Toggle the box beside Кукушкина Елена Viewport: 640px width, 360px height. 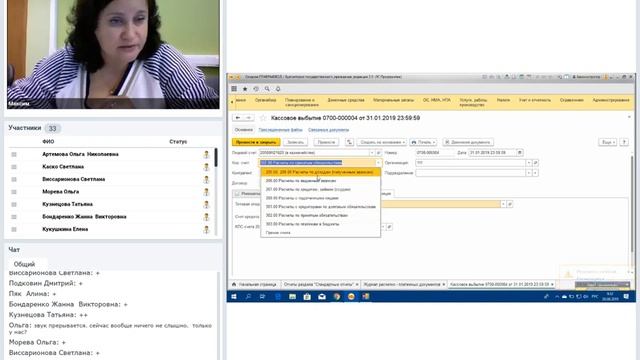(x=14, y=229)
